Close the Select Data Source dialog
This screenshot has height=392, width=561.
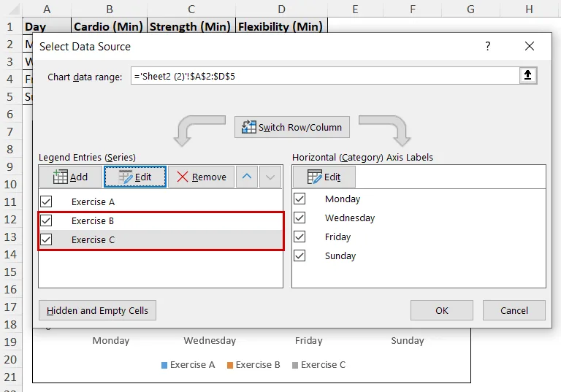coord(529,46)
